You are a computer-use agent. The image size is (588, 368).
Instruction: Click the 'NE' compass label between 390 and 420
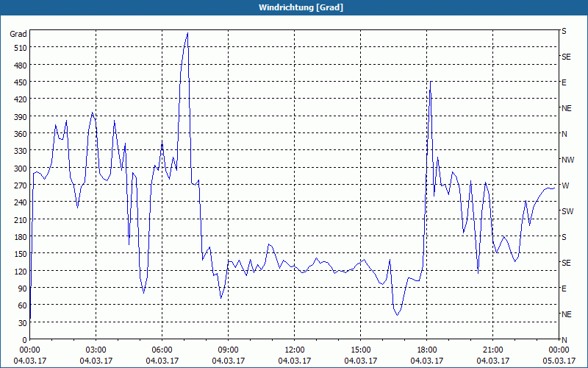coord(567,108)
